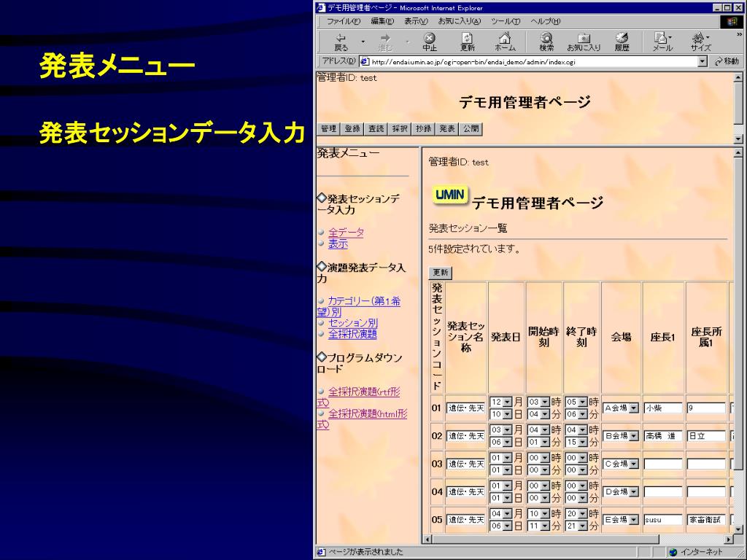This screenshot has height=560, width=747.
Task: Open the ツール menu
Action: tap(505, 21)
